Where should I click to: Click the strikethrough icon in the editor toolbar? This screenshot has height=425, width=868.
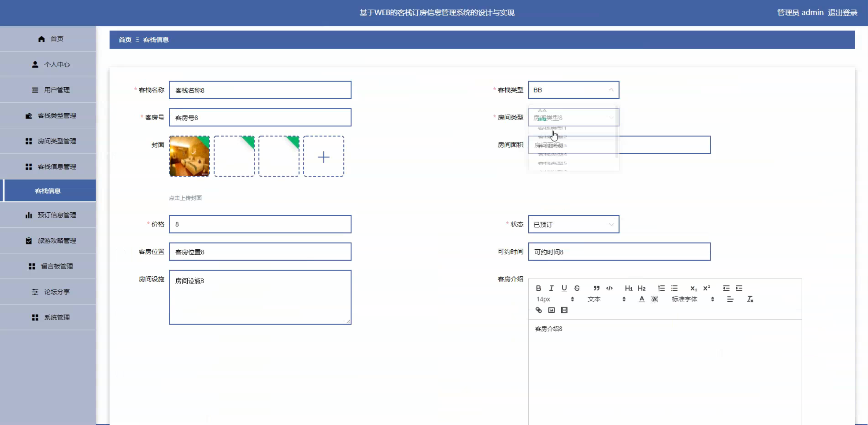(577, 288)
